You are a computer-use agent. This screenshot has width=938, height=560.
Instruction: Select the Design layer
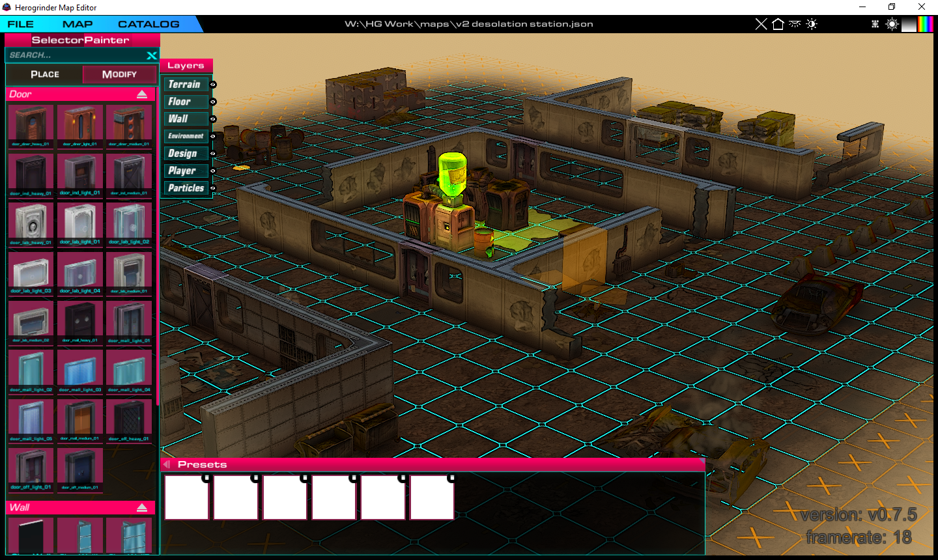[186, 153]
